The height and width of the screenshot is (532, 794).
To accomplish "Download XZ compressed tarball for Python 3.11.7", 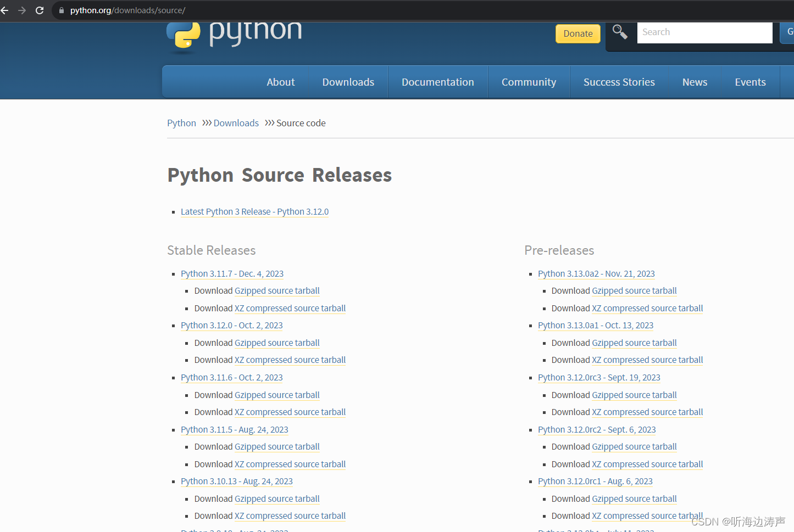I will coord(290,308).
